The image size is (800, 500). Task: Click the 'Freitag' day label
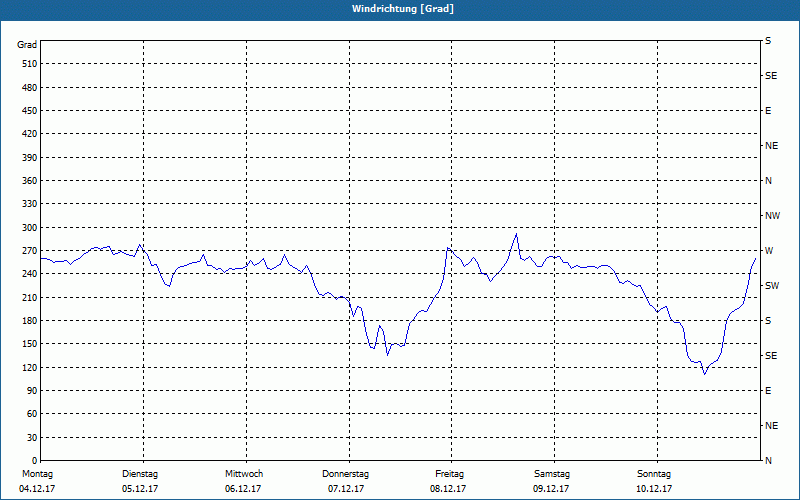(x=449, y=474)
